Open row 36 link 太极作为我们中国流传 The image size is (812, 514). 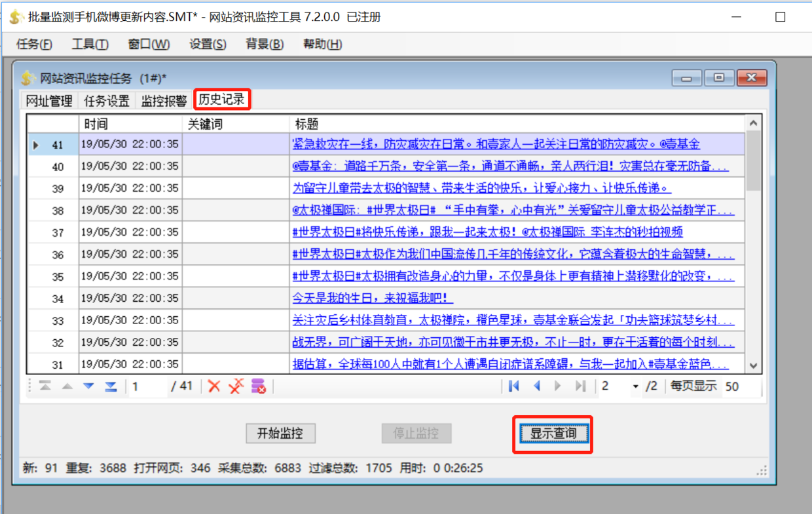point(513,254)
